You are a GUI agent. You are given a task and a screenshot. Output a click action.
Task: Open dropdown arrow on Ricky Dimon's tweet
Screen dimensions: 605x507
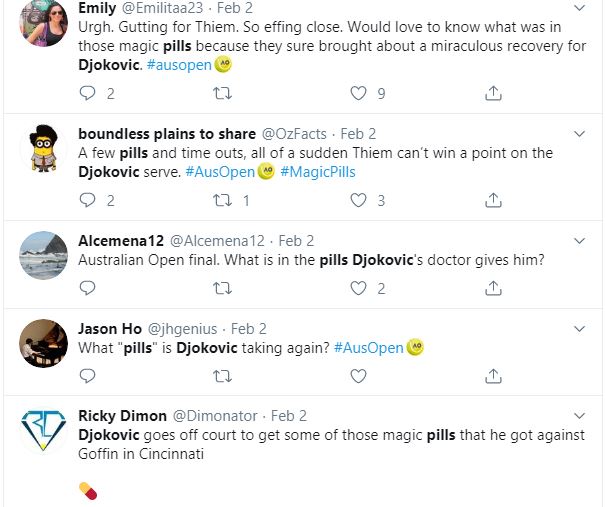pyautogui.click(x=582, y=416)
